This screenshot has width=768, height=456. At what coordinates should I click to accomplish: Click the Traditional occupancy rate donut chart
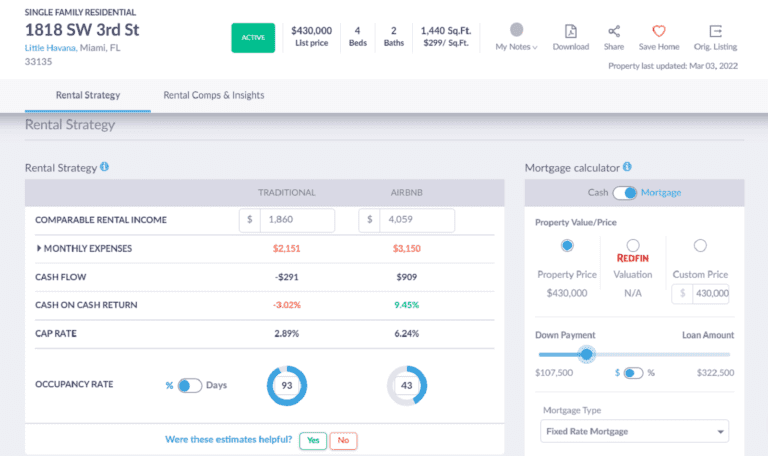pyautogui.click(x=287, y=385)
